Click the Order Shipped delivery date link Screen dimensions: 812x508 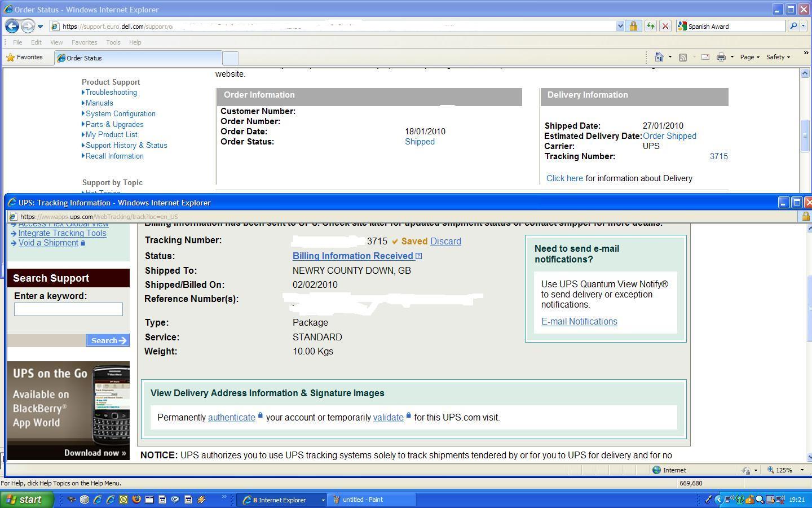point(669,136)
